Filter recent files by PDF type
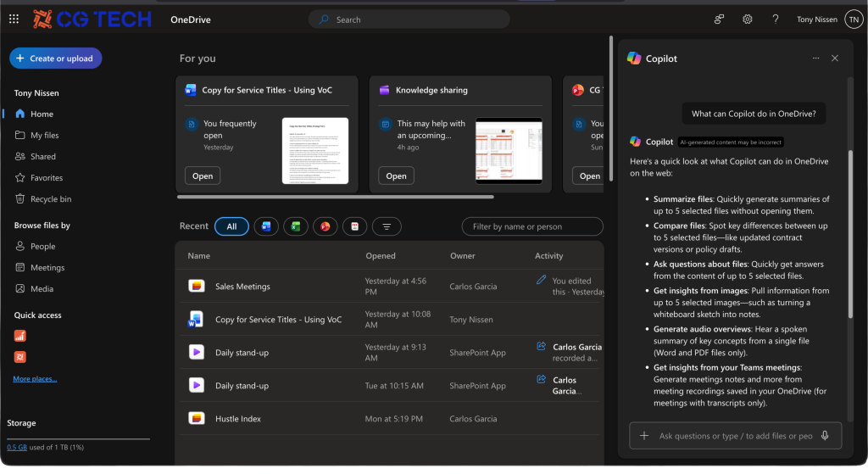 tap(355, 226)
